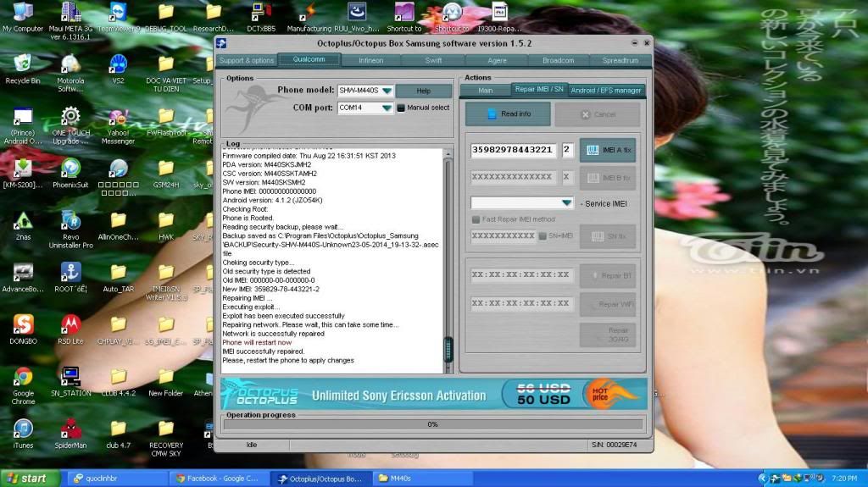Switch to Broadcom tab
This screenshot has height=487, width=868.
[558, 60]
